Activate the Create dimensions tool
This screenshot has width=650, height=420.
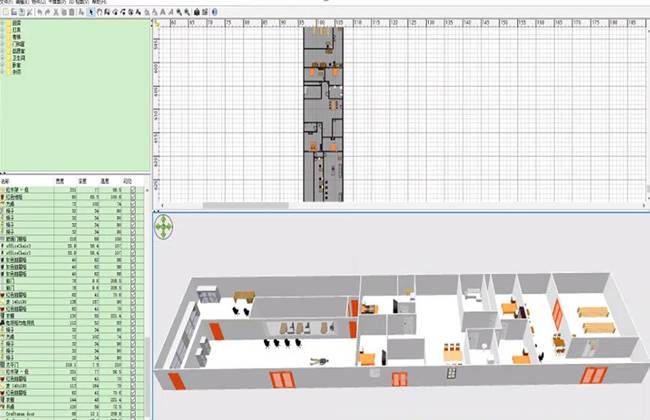click(131, 12)
